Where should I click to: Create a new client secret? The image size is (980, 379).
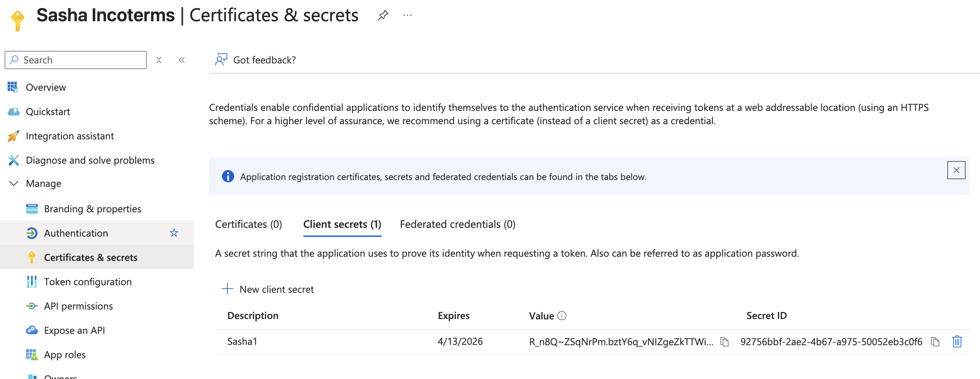(268, 289)
